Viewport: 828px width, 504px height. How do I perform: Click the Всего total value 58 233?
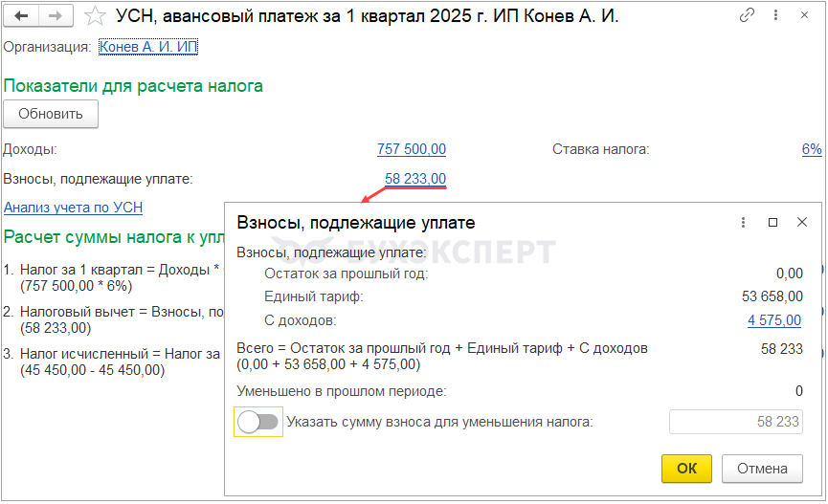click(781, 349)
